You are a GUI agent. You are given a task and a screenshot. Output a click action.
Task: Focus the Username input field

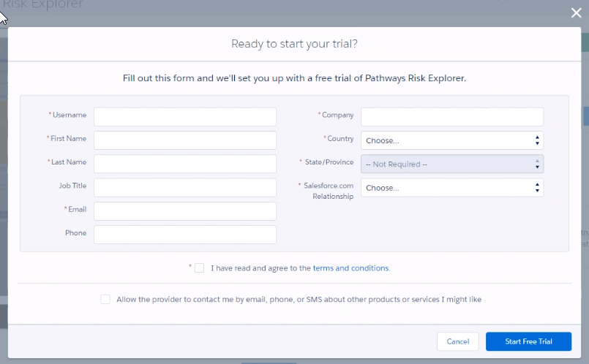tap(185, 117)
